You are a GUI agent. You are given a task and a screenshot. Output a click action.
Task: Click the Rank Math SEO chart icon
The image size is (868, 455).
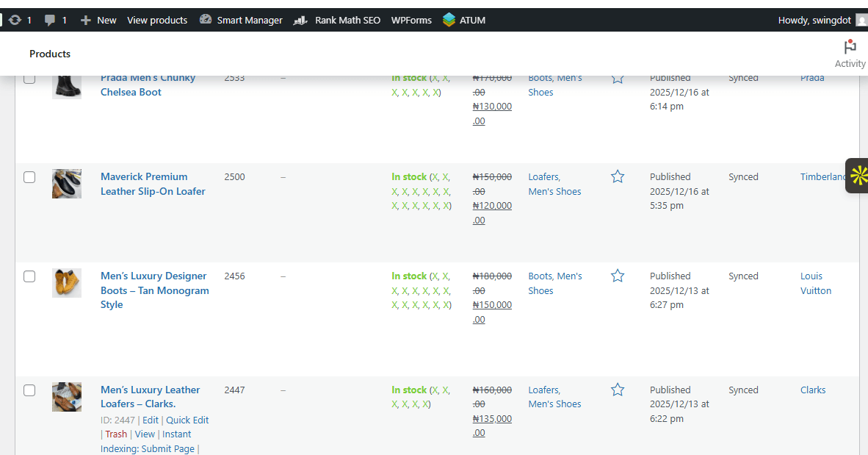300,21
